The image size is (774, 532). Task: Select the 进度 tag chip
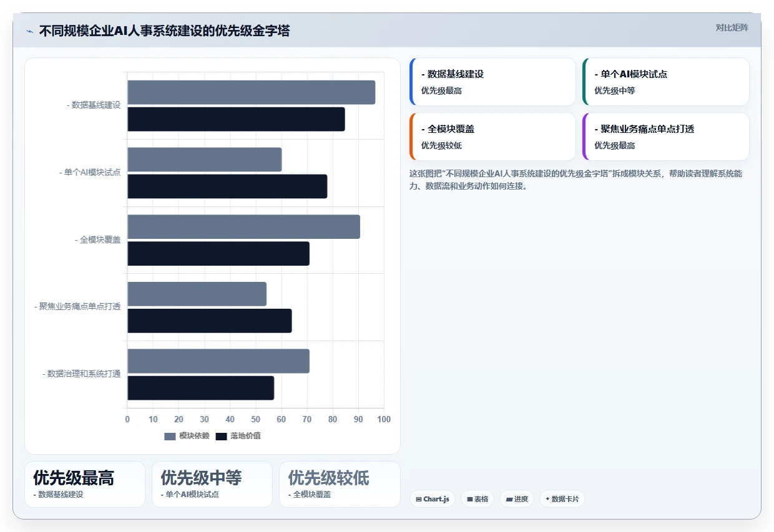[517, 499]
